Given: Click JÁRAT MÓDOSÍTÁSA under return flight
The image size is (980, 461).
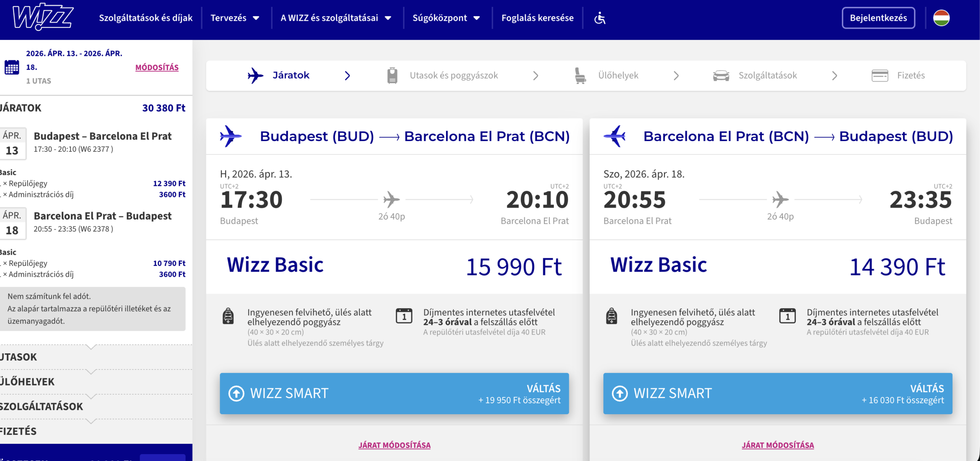Looking at the screenshot, I should tap(777, 445).
